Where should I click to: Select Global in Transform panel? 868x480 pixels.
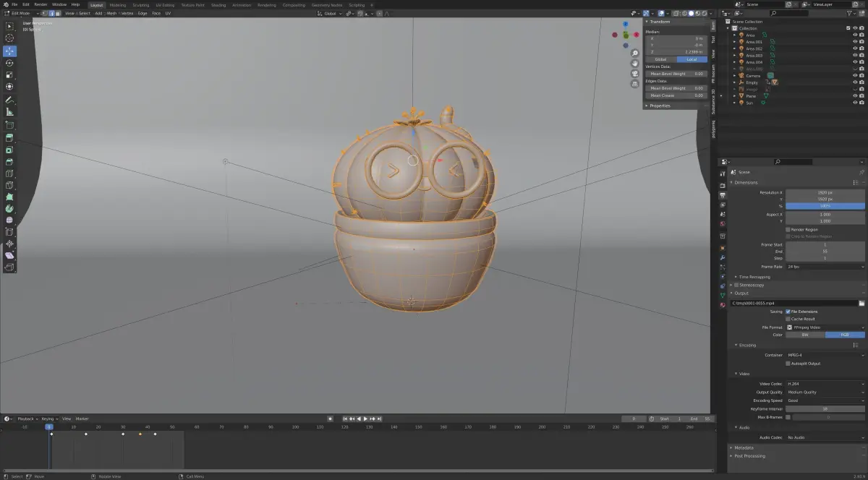660,59
